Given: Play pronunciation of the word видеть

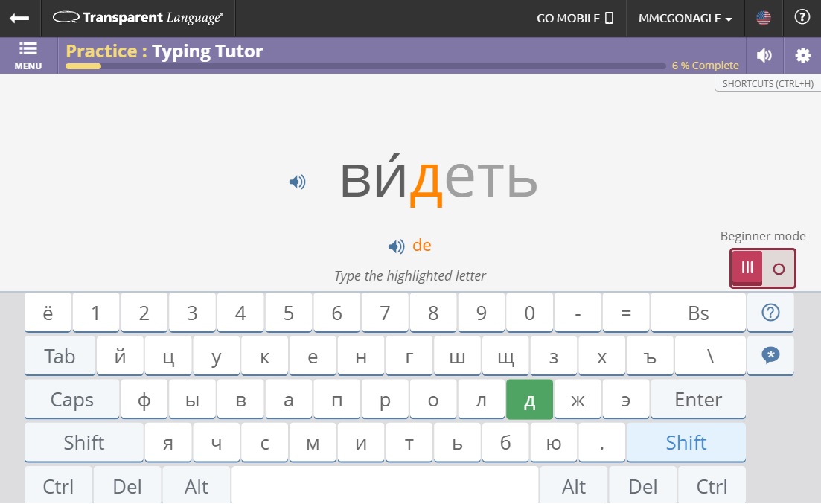Looking at the screenshot, I should coord(297,181).
